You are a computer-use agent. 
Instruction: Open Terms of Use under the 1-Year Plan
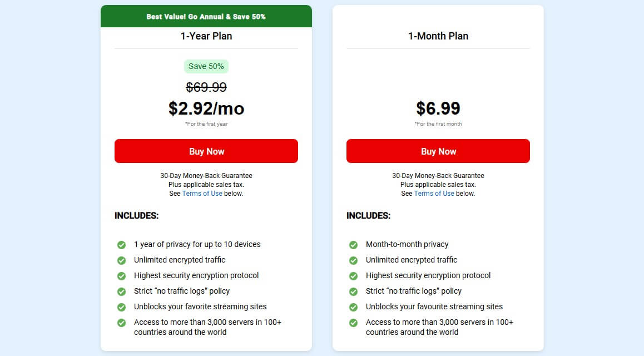pyautogui.click(x=202, y=193)
